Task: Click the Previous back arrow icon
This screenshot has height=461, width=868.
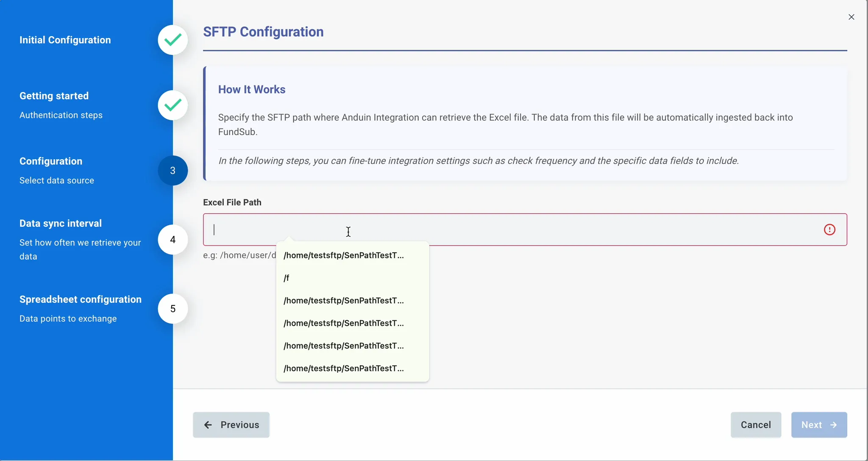Action: point(208,425)
